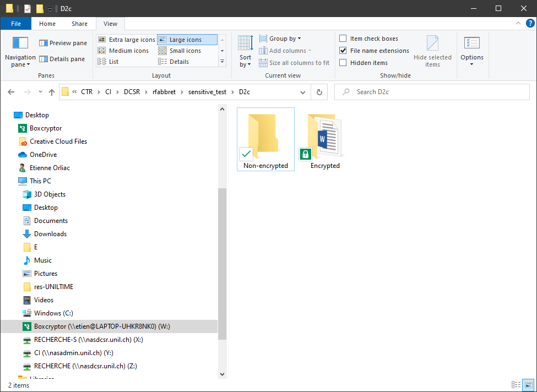The width and height of the screenshot is (537, 392).
Task: Toggle the Preview pane button
Action: tap(63, 43)
